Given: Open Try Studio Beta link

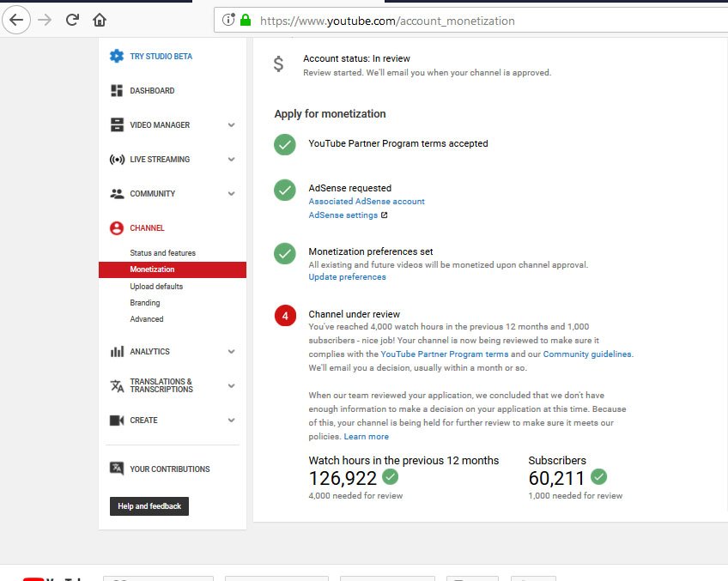Looking at the screenshot, I should tap(161, 56).
